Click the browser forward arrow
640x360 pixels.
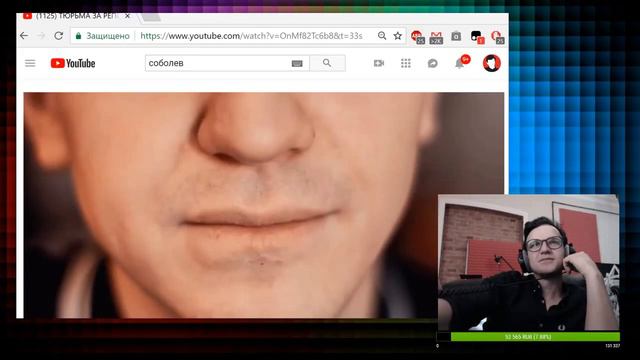click(41, 36)
